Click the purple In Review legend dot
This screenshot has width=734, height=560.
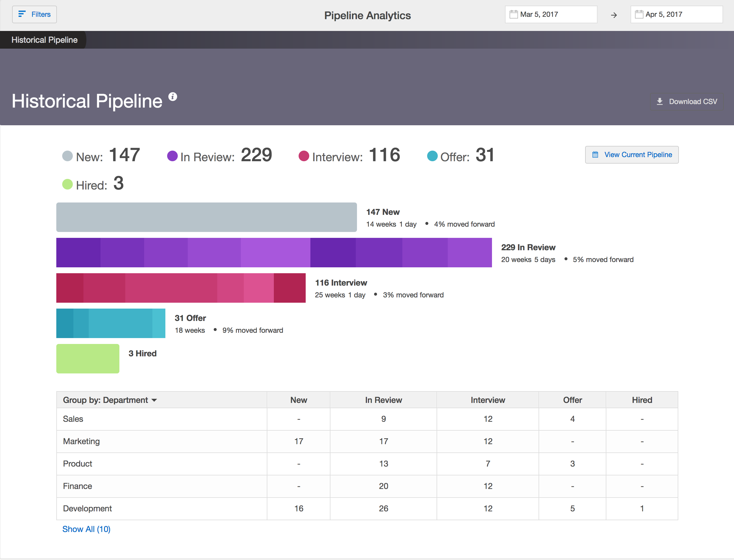[172, 156]
